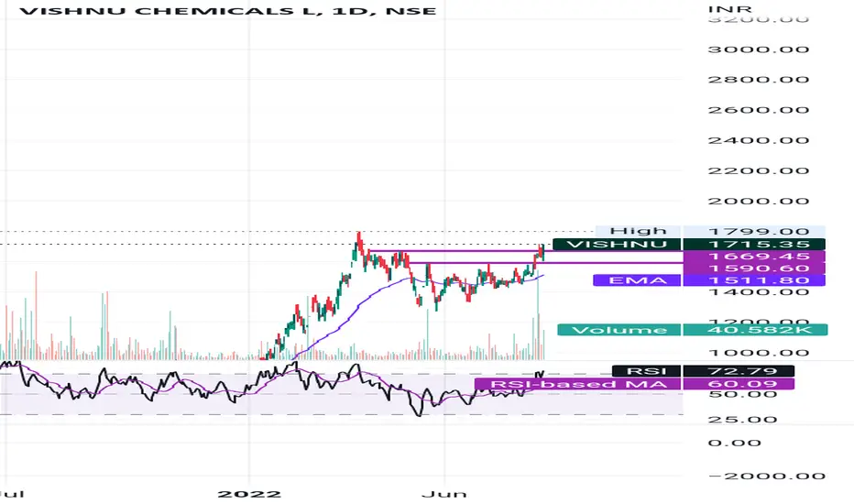The image size is (854, 504).
Task: Click the 72.79 RSI value
Action: click(739, 371)
